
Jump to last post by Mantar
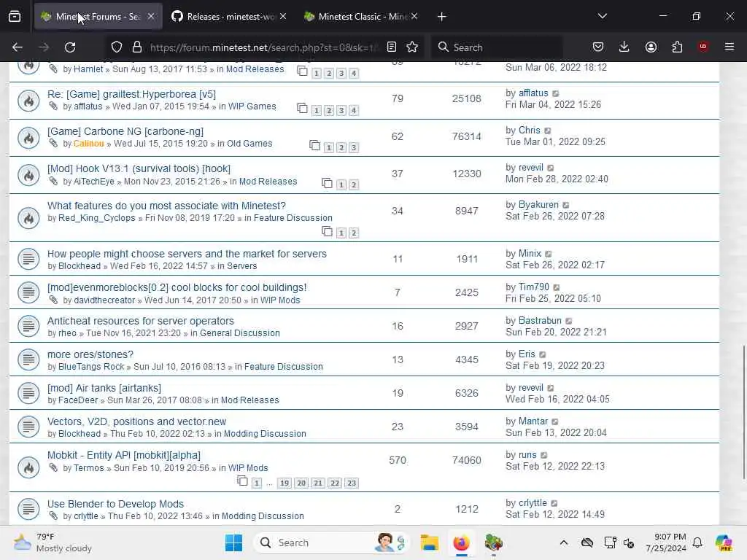point(555,422)
